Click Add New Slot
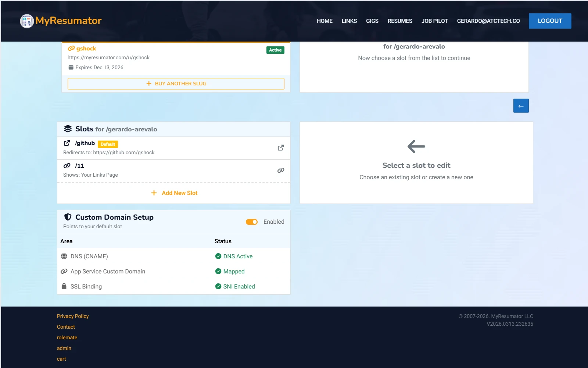 [x=173, y=192]
